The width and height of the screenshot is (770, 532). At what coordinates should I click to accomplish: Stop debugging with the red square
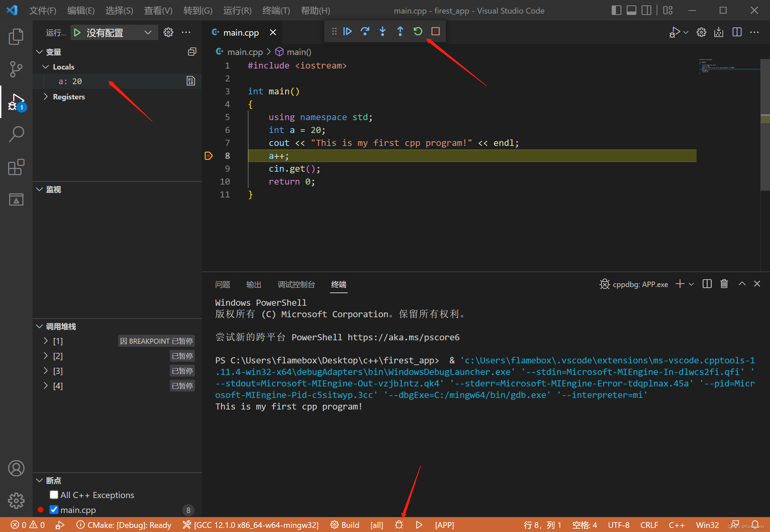click(x=436, y=32)
